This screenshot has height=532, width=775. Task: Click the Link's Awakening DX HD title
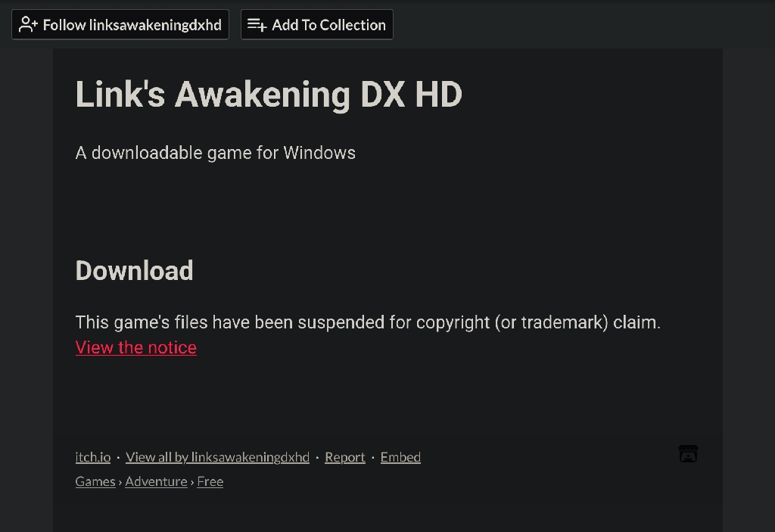[x=269, y=94]
